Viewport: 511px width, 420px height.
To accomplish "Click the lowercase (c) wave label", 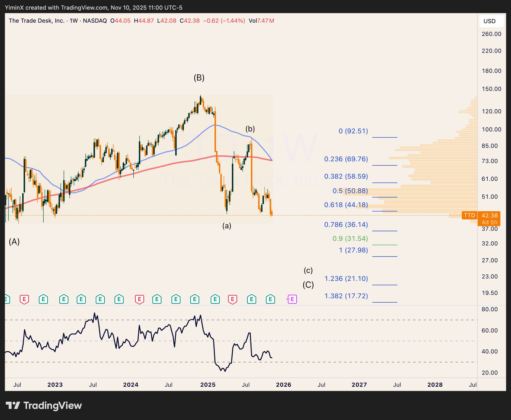I will 308,270.
